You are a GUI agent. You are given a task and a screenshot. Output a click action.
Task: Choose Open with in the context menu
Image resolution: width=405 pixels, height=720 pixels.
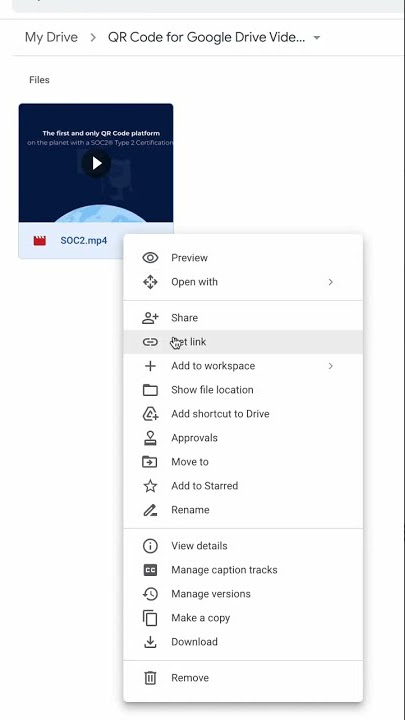pyautogui.click(x=243, y=282)
